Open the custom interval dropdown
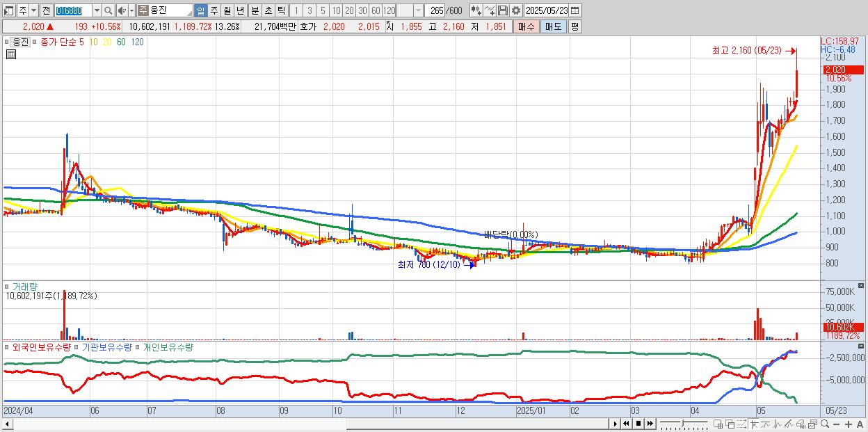This screenshot has width=868, height=432. 418,10
